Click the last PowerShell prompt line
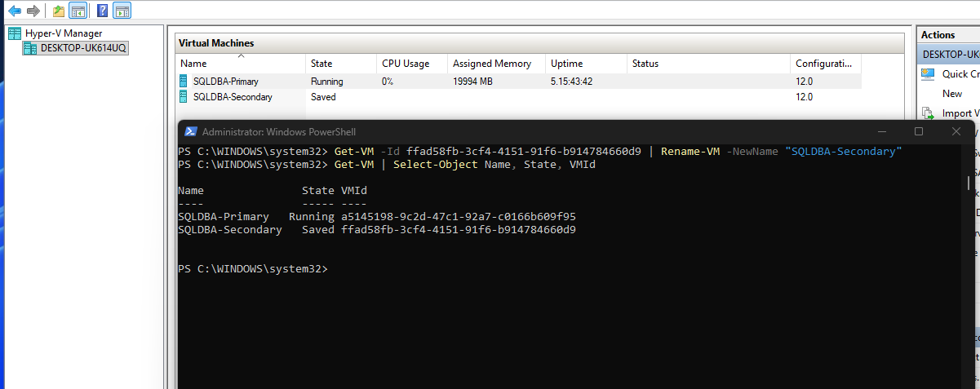 (x=253, y=269)
